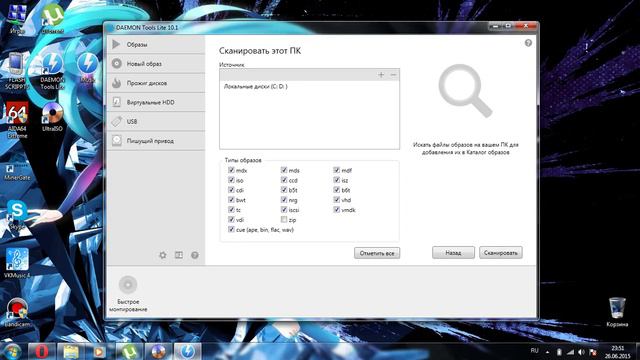
Task: Click the volume icon in system tray
Action: click(x=582, y=352)
